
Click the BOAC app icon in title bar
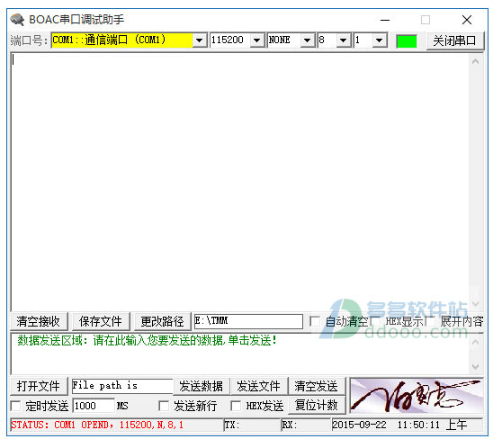coord(18,20)
